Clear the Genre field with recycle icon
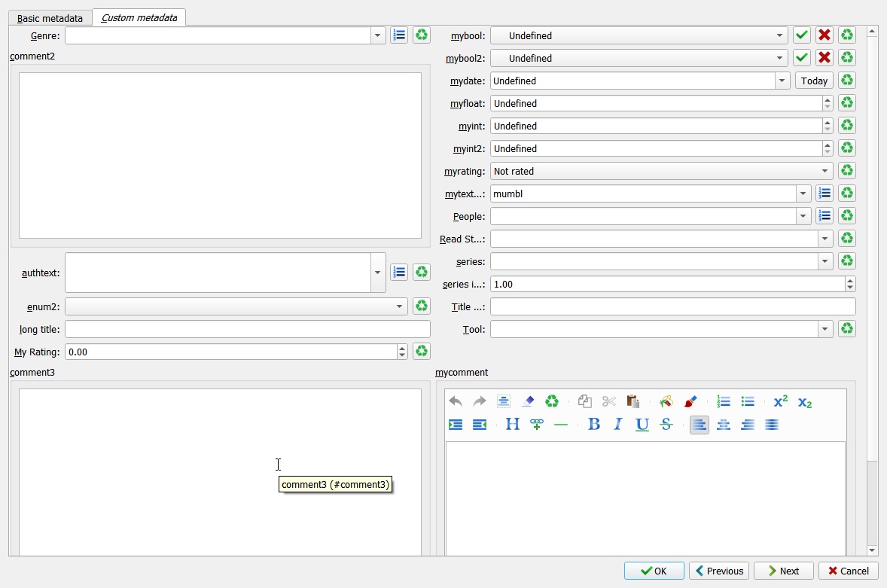The width and height of the screenshot is (887, 588). tap(422, 35)
